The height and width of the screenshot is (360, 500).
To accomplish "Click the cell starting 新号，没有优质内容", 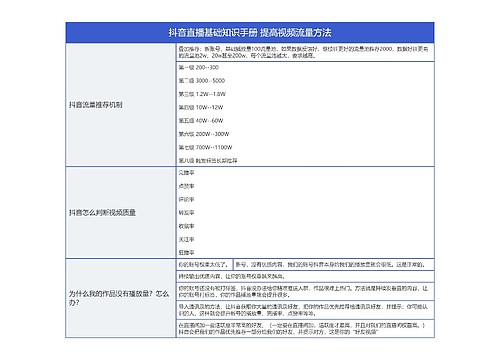I will 334,264.
